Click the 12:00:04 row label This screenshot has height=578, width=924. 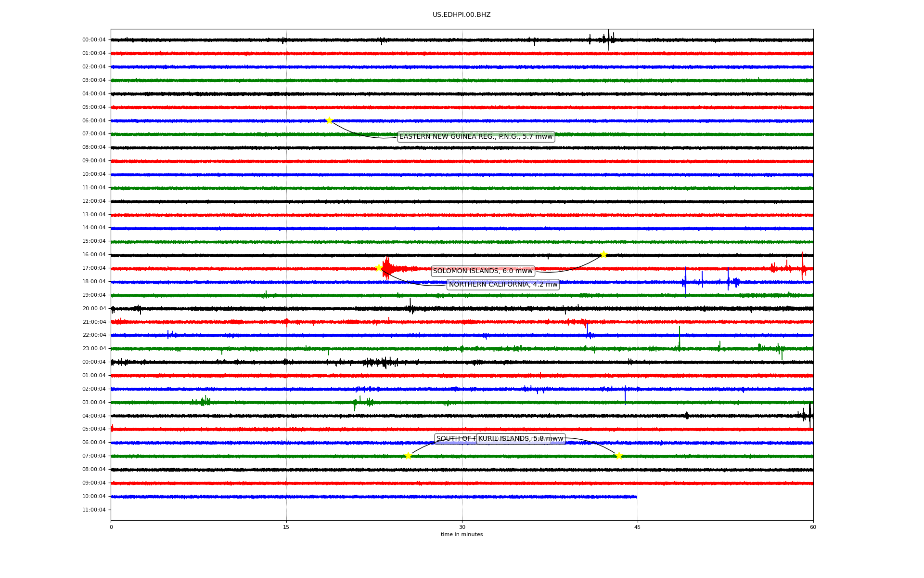pos(94,201)
